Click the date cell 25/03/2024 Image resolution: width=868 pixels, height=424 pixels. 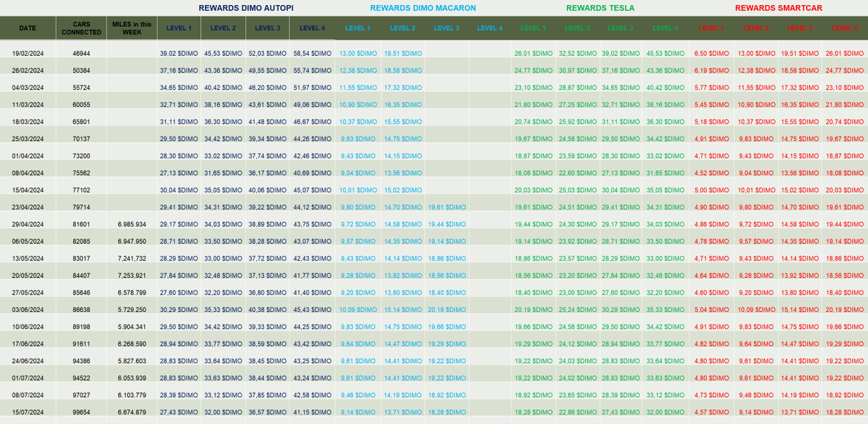pos(27,138)
